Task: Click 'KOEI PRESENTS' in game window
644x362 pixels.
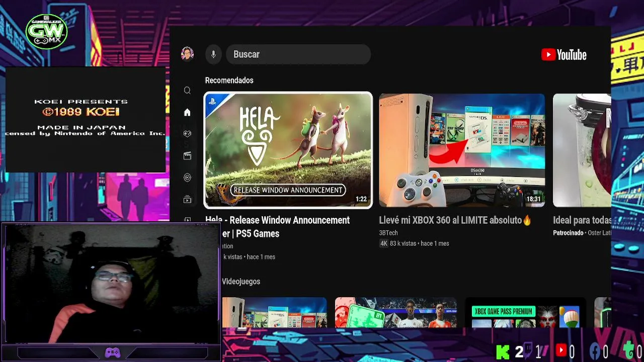Action: click(x=81, y=102)
